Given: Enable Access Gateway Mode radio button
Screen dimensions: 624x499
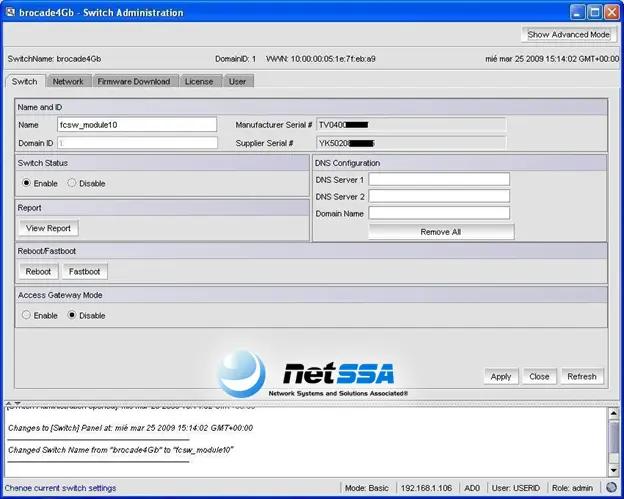Looking at the screenshot, I should (x=26, y=315).
